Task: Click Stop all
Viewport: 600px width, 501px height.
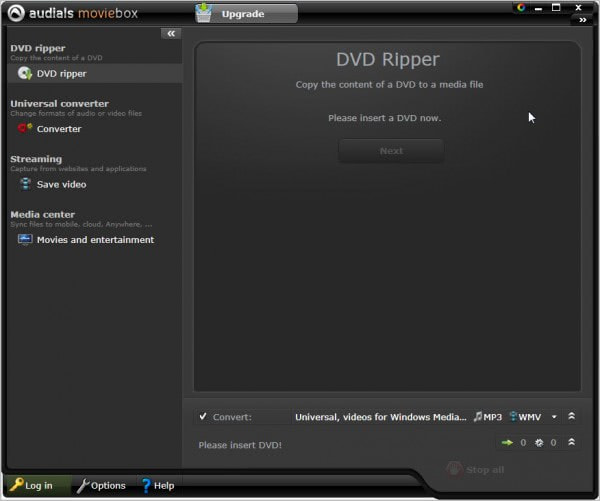Action: [x=475, y=470]
